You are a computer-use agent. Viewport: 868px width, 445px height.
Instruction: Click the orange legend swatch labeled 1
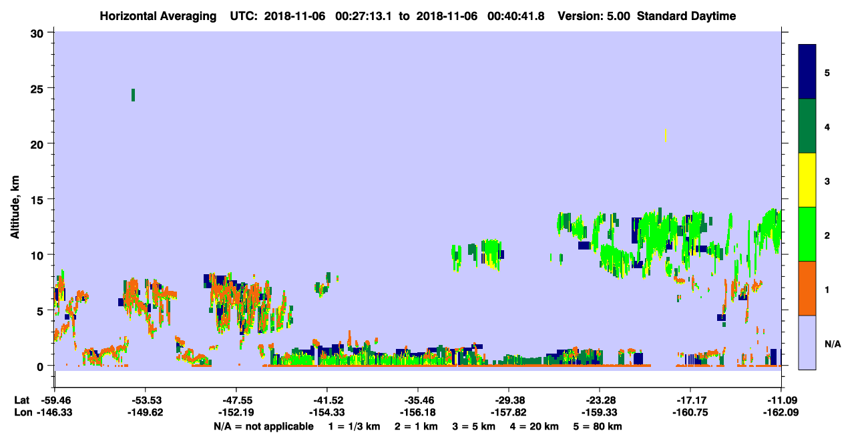pos(807,288)
